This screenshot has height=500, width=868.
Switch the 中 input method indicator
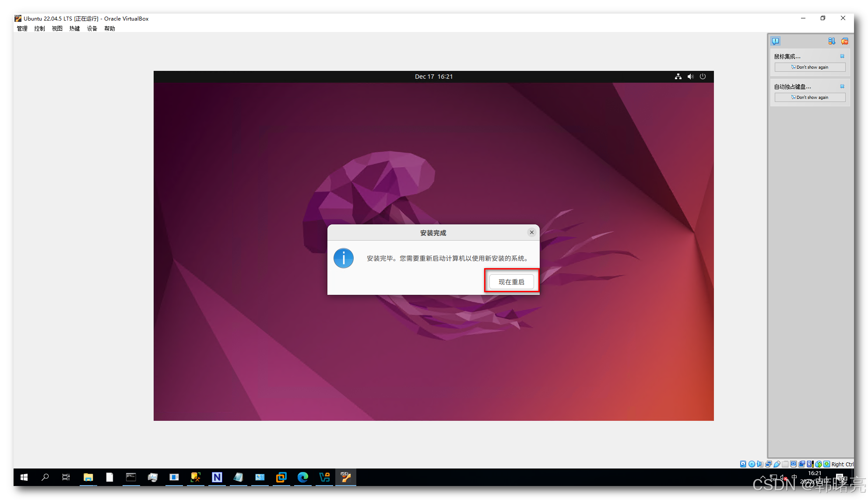[x=794, y=477]
